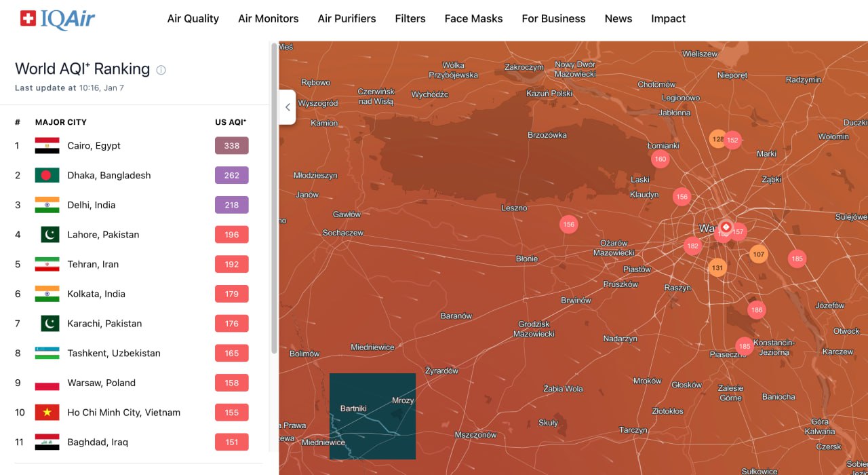Click the 160 station marker near Łomianki

tap(660, 159)
